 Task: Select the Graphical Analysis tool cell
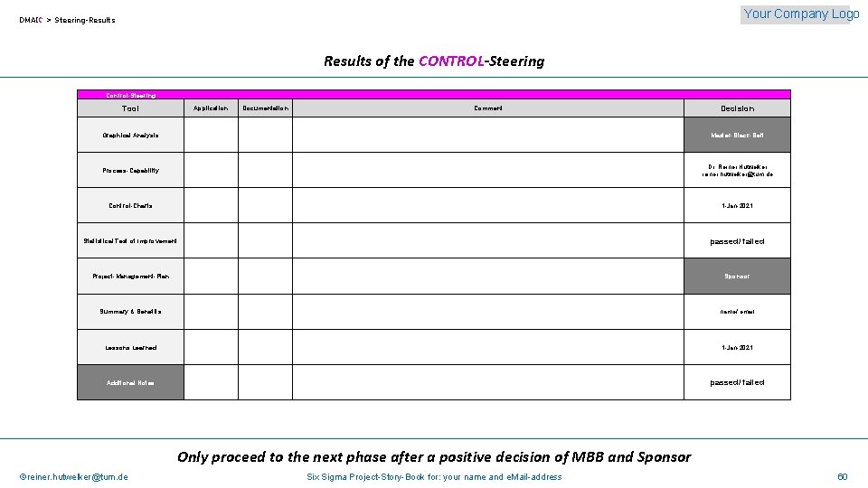tap(130, 136)
